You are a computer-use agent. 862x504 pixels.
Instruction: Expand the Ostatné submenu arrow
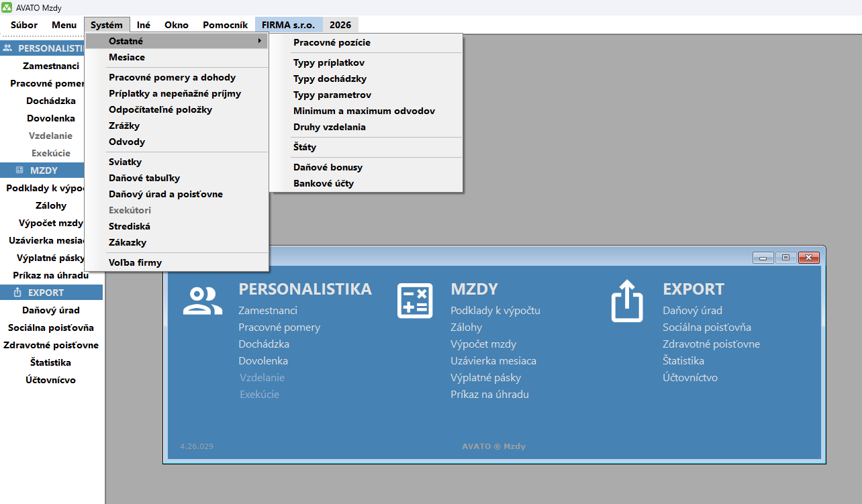click(x=259, y=41)
